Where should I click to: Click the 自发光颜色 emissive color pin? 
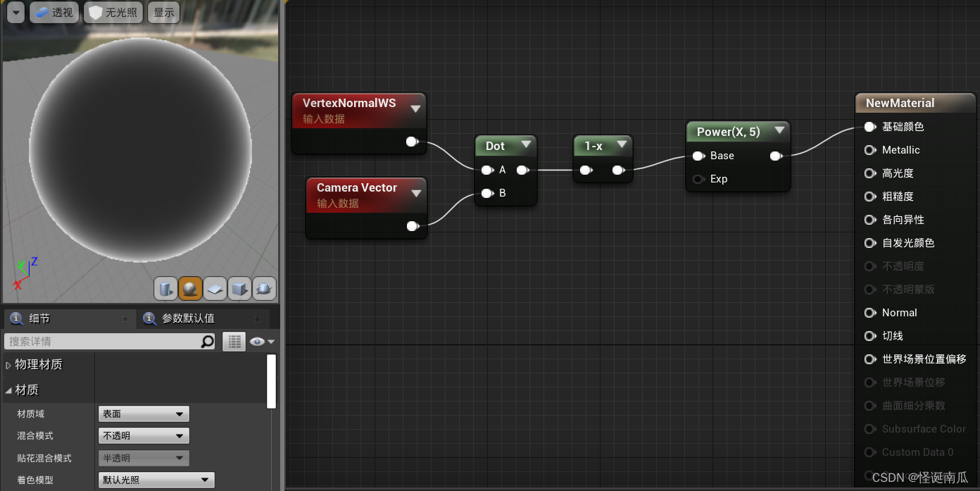(x=870, y=243)
